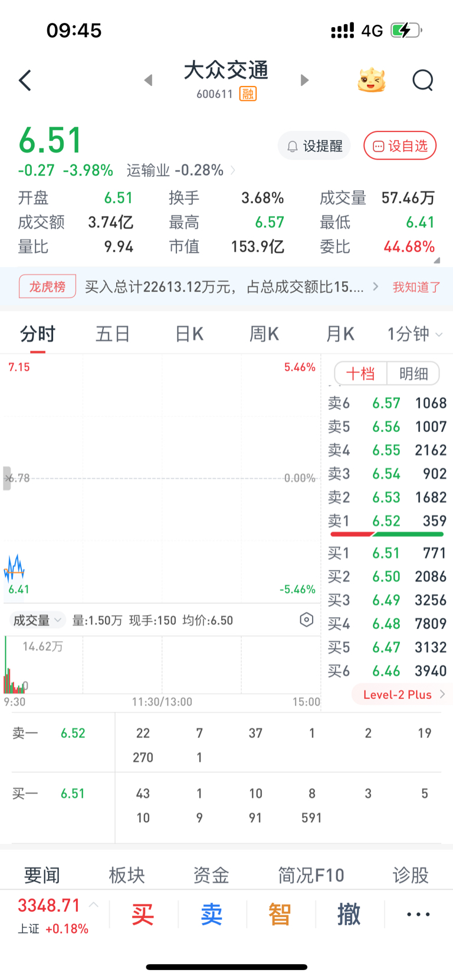
Task: Switch to 月K chart tab
Action: pyautogui.click(x=340, y=334)
